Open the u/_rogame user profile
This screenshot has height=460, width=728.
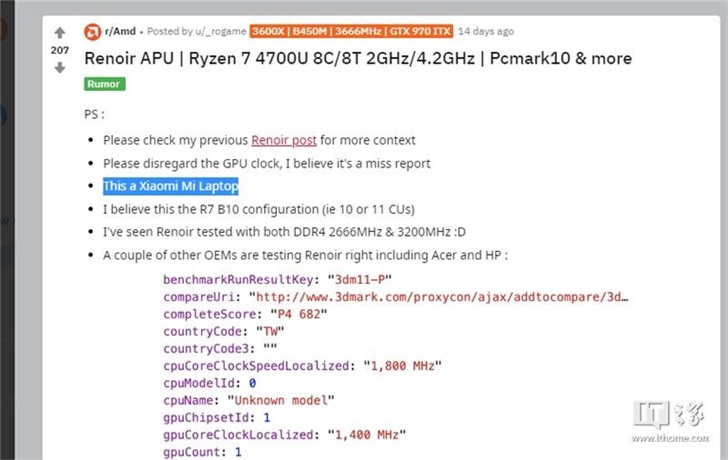tap(218, 31)
